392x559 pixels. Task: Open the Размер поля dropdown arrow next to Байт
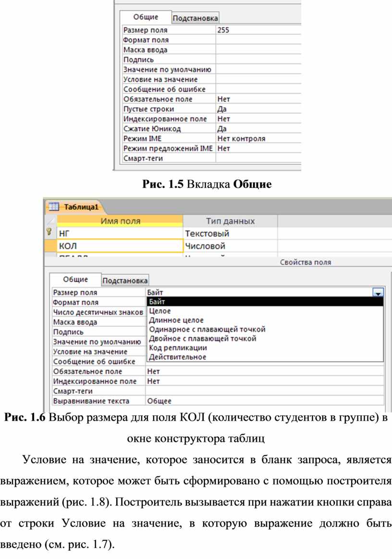(378, 292)
